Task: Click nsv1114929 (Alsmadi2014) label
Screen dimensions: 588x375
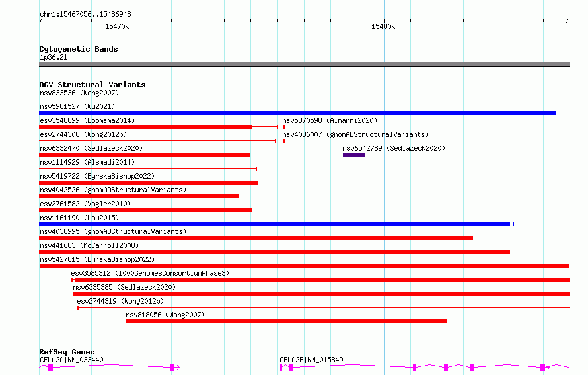Action: [x=87, y=162]
